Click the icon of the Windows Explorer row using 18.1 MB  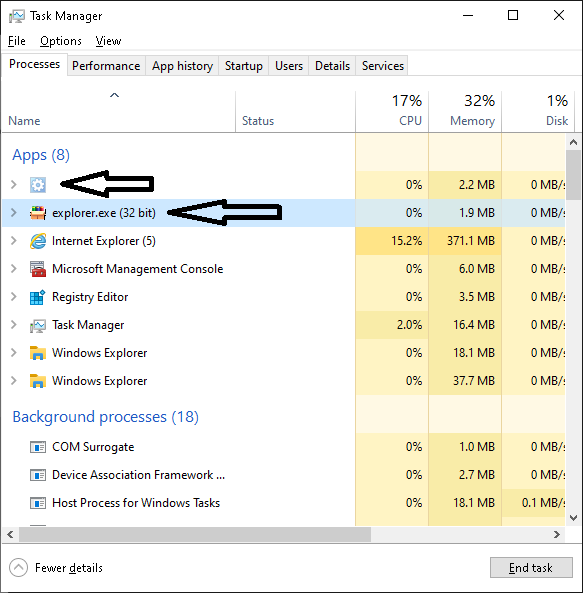(38, 353)
